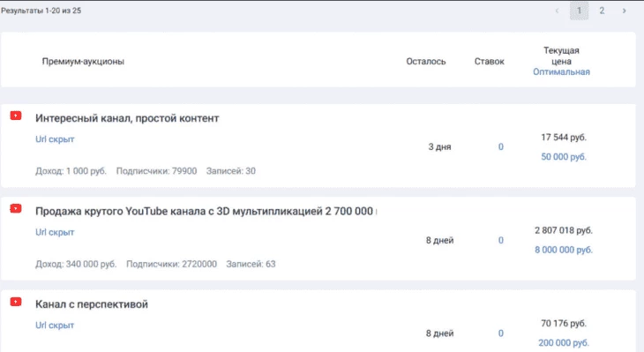This screenshot has height=352, width=644.
Task: Click YouTube icon beside 3D мультипликацией listing
Action: pos(16,209)
